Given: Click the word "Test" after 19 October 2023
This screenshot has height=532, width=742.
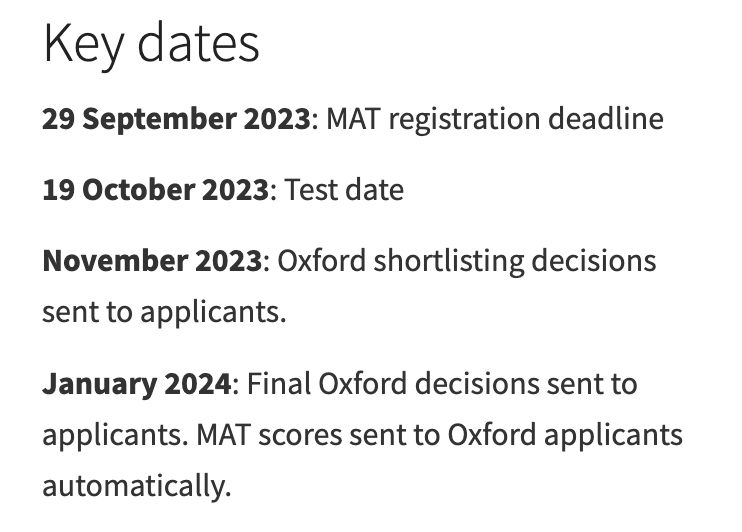Looking at the screenshot, I should pyautogui.click(x=307, y=190).
